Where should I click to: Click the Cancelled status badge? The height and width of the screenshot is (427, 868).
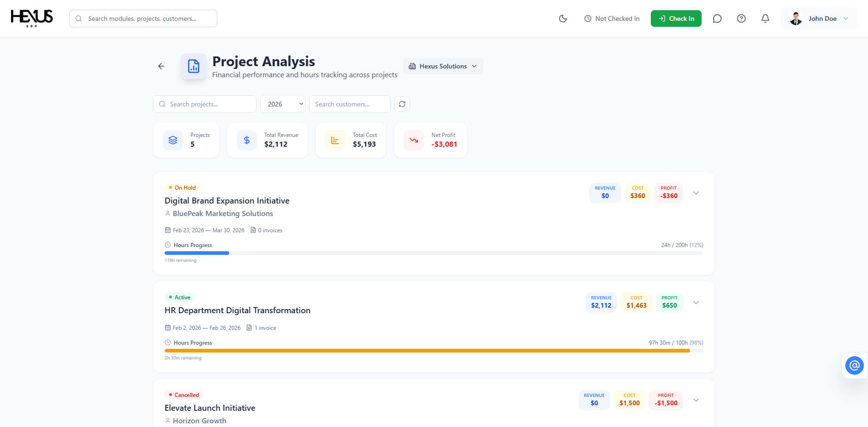click(x=184, y=395)
